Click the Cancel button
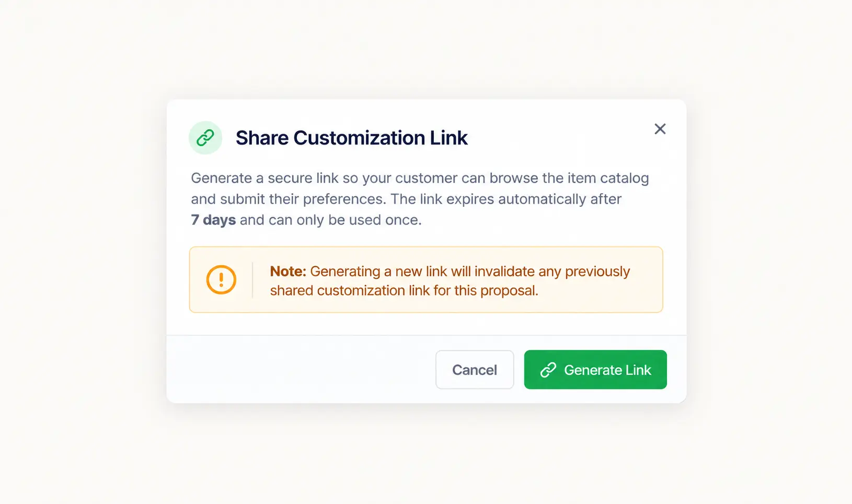The width and height of the screenshot is (852, 504). (475, 370)
